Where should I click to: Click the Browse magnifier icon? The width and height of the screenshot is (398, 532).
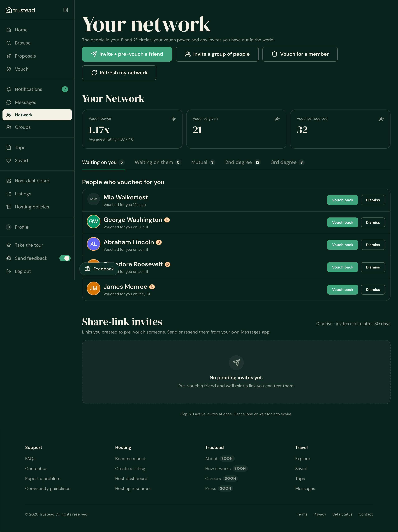click(9, 43)
